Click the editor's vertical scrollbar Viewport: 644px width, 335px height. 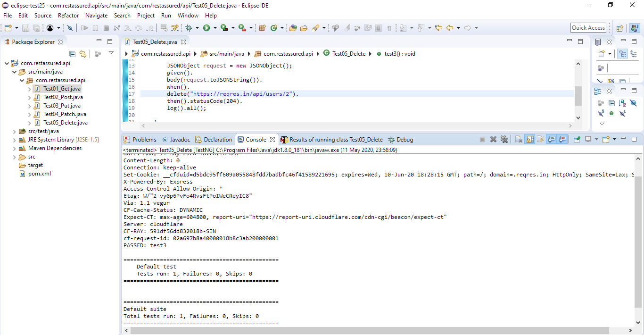click(x=578, y=94)
